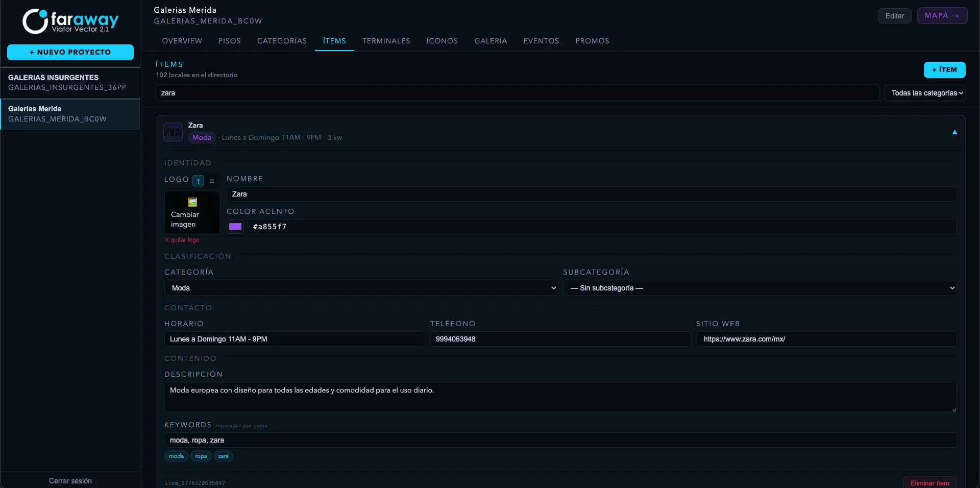Viewport: 980px width, 488px height.
Task: Click the GALERIAS_MERIDA_BC0W project code in header
Action: point(208,21)
